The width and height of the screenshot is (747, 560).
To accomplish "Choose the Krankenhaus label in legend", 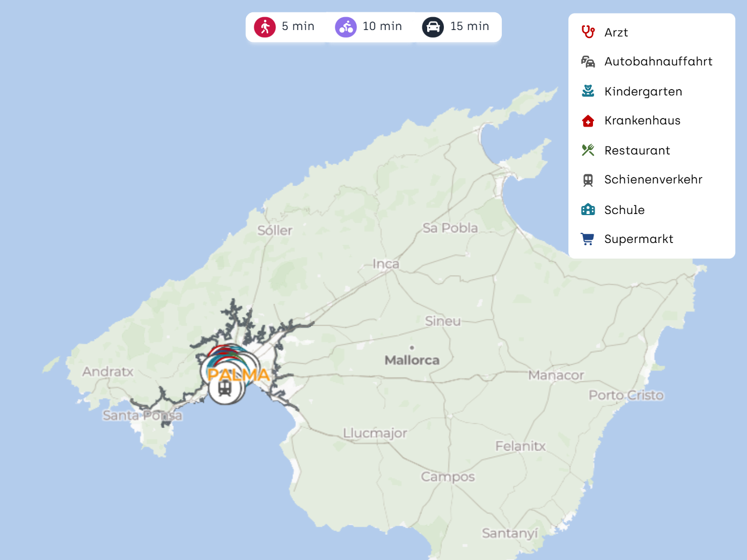I will (x=642, y=121).
